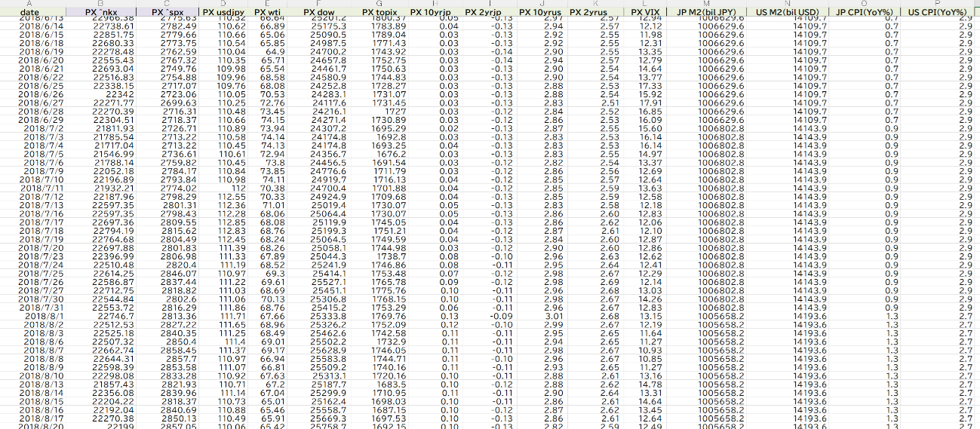Select the 'US CPI(YoY%)' header cell
Image resolution: width=980 pixels, height=429 pixels.
point(941,12)
